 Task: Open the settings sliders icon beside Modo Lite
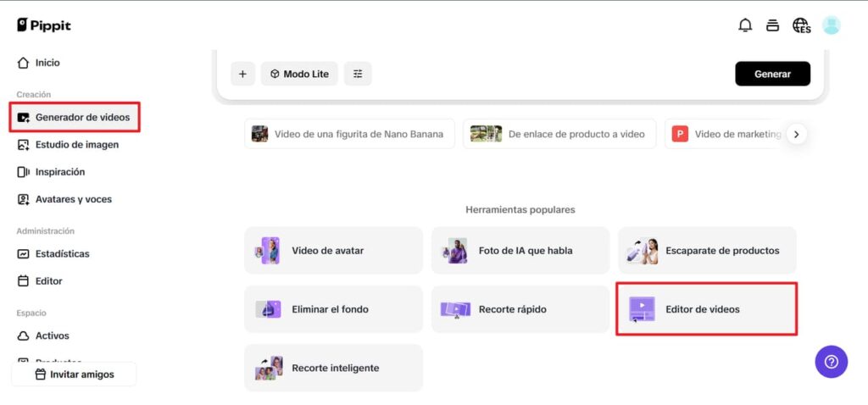(x=358, y=74)
